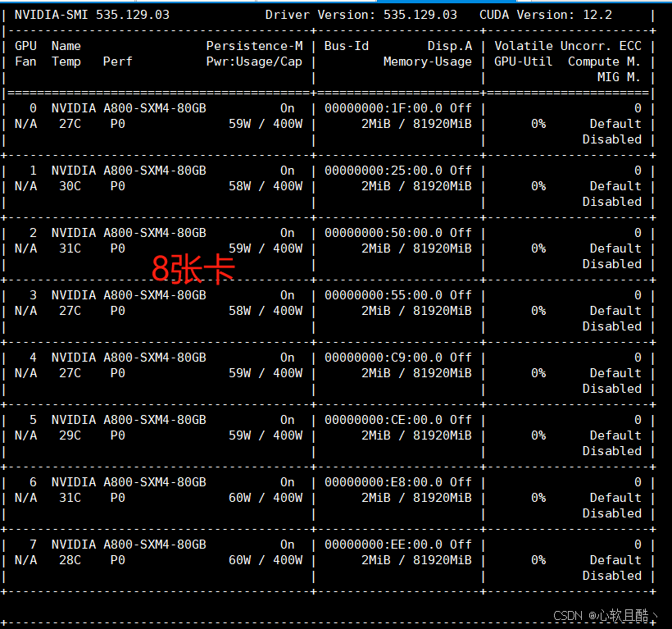
Task: Click the Pwr:Usage/Cap header
Action: pos(254,62)
